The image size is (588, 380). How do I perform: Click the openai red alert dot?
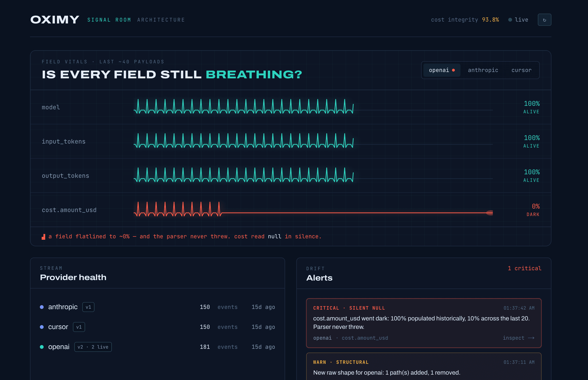click(453, 70)
